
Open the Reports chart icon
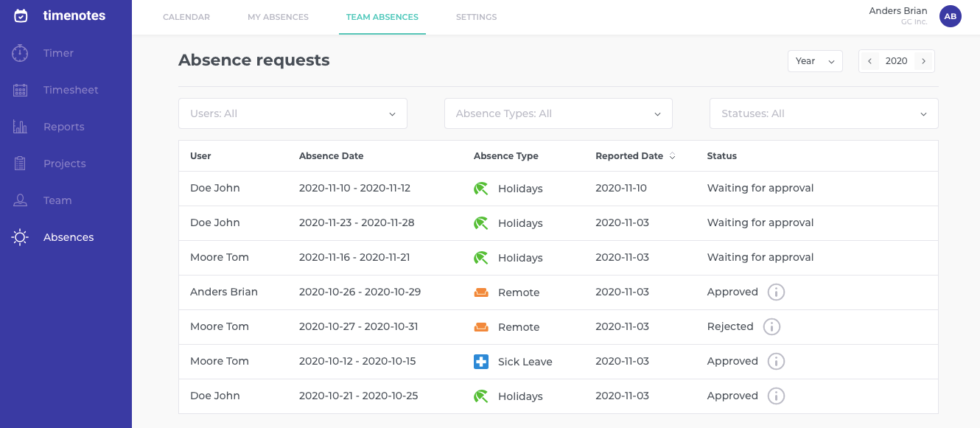click(x=21, y=127)
